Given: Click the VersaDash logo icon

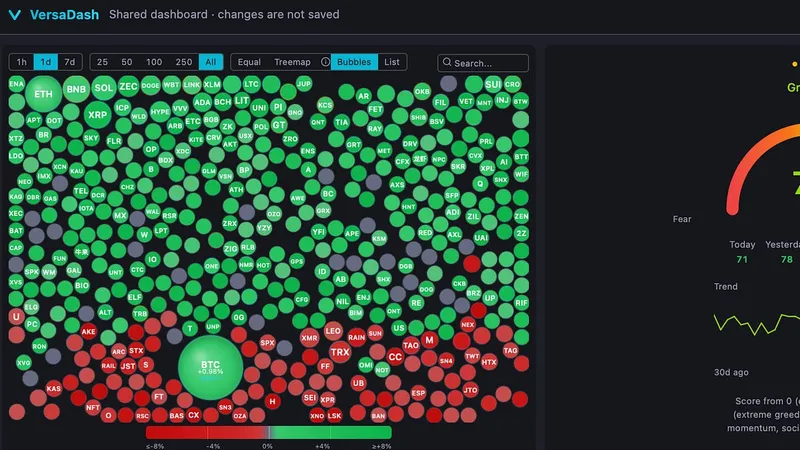Looking at the screenshot, I should (15, 15).
